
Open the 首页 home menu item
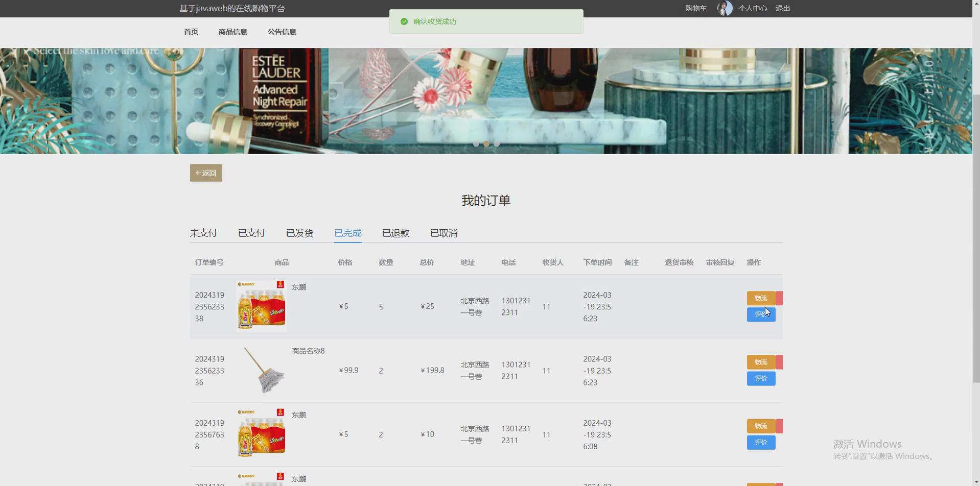[x=191, y=32]
